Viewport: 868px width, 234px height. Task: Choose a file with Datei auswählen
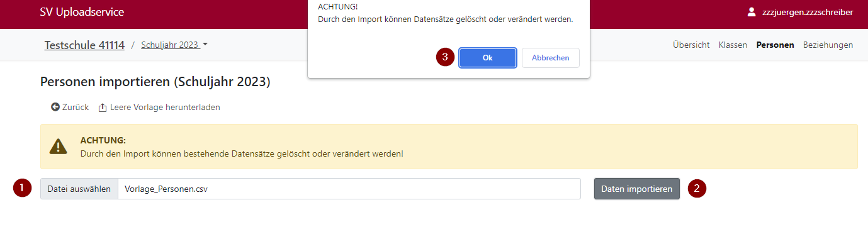(79, 189)
